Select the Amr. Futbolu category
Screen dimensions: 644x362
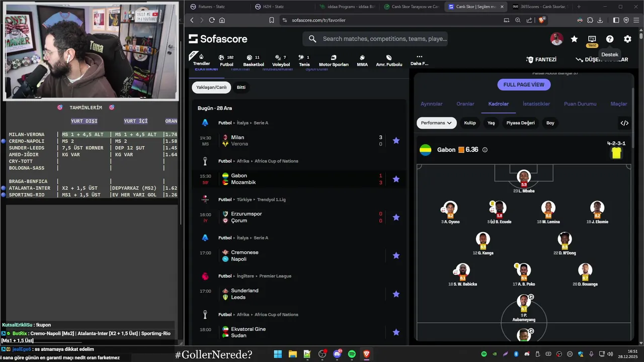[389, 60]
